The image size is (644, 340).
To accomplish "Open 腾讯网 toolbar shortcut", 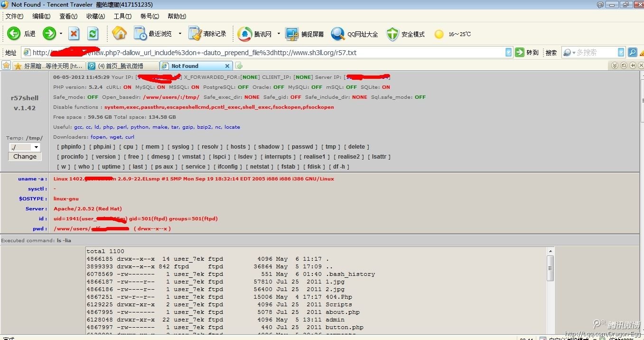I will [254, 34].
